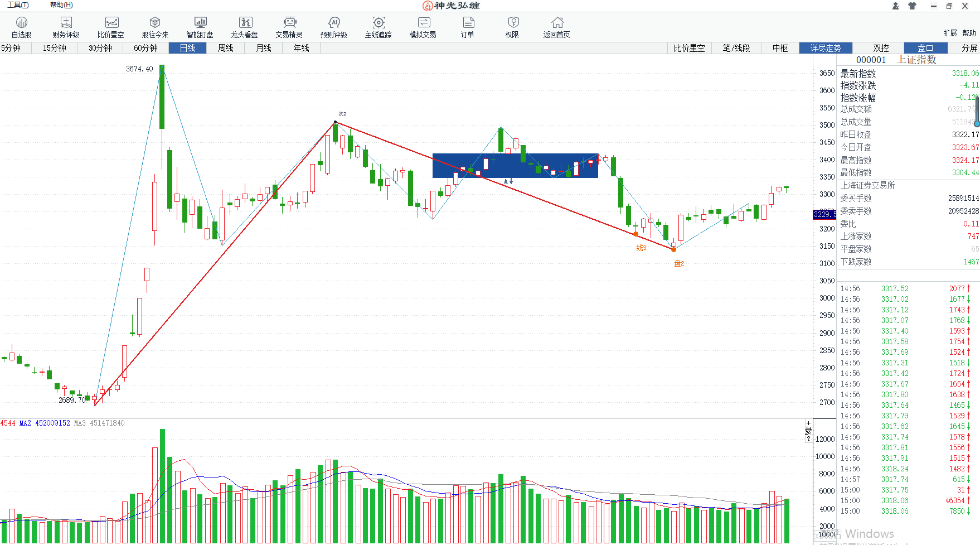Switch to the 30分钟 period tab
980x545 pixels.
click(x=100, y=48)
